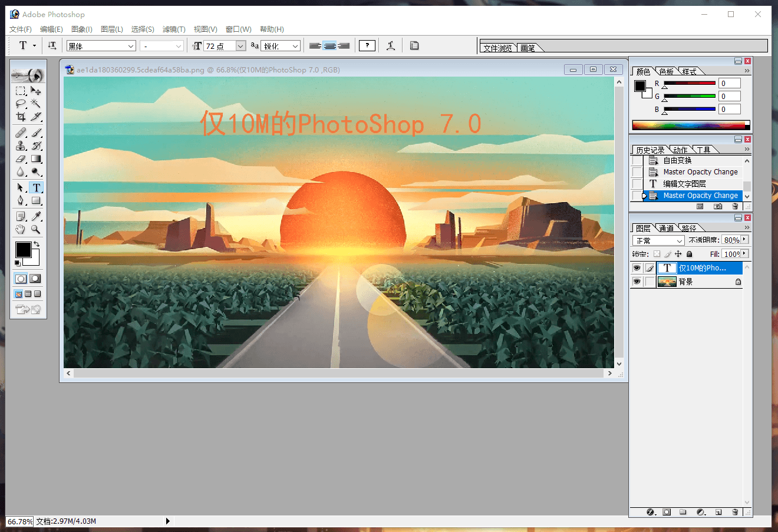This screenshot has width=778, height=532.
Task: Create new document from current history state
Action: (x=700, y=207)
